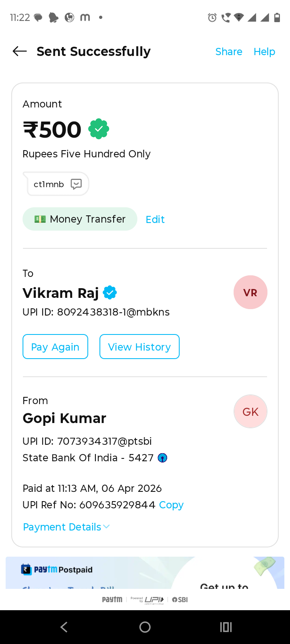Tap the State Bank of India logo icon
The width and height of the screenshot is (290, 644).
162,458
